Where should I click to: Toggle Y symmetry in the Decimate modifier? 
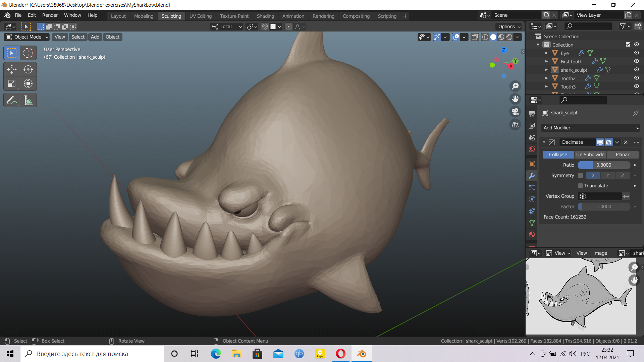[x=607, y=175]
